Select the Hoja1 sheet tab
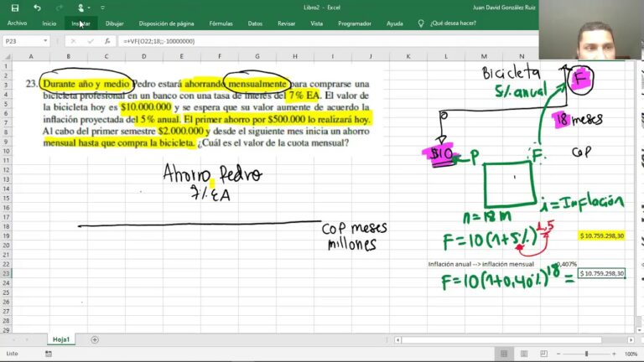The image size is (644, 362). (60, 339)
